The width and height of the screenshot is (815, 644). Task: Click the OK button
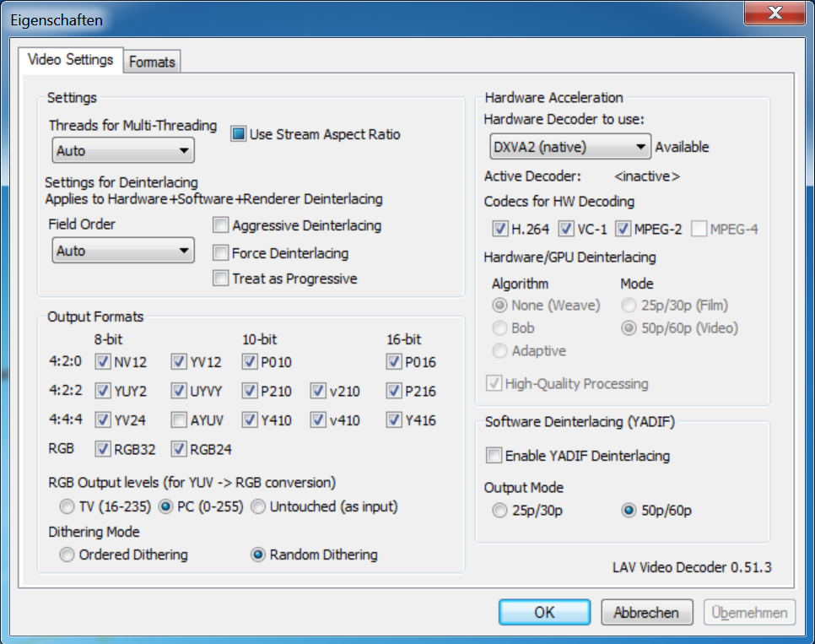[x=544, y=613]
